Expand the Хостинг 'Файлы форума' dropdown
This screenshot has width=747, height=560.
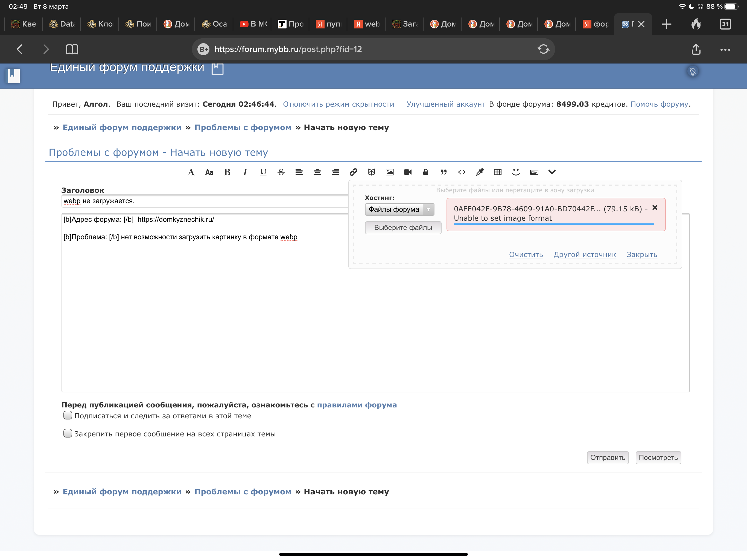click(399, 209)
